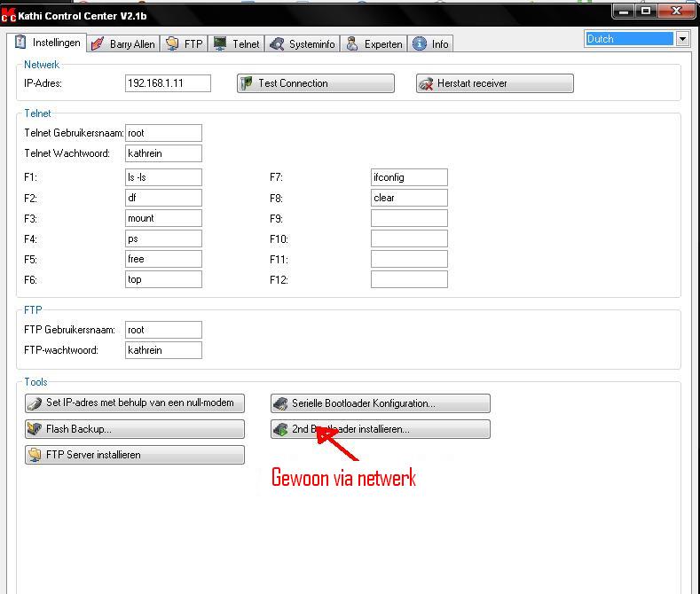Click the FTP tab folder icon
The height and width of the screenshot is (594, 700).
coord(172,43)
